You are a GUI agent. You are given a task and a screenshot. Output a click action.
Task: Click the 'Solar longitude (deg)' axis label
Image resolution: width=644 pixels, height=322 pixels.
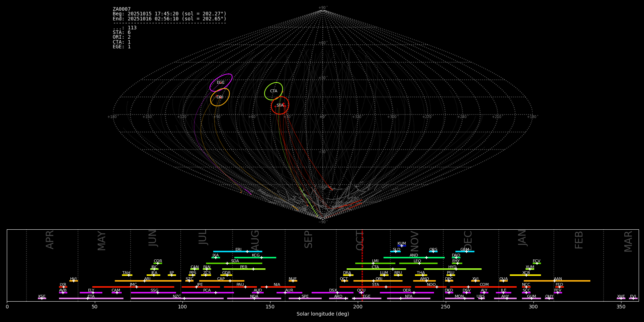tap(322, 314)
